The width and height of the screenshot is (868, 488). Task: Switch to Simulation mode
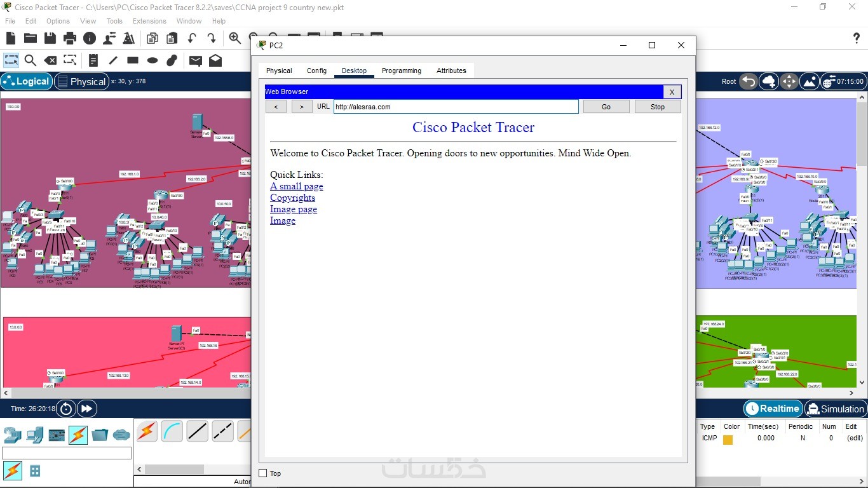click(x=835, y=409)
